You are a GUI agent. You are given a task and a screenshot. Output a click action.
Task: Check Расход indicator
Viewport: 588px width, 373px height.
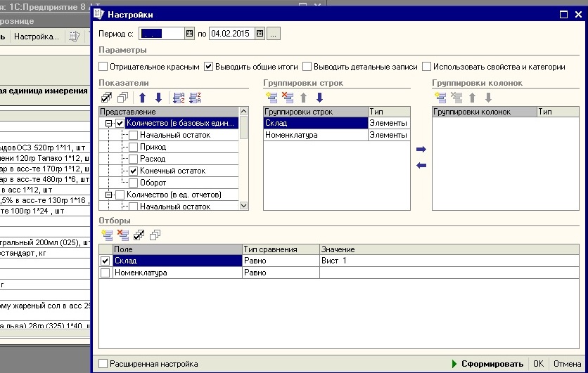133,159
